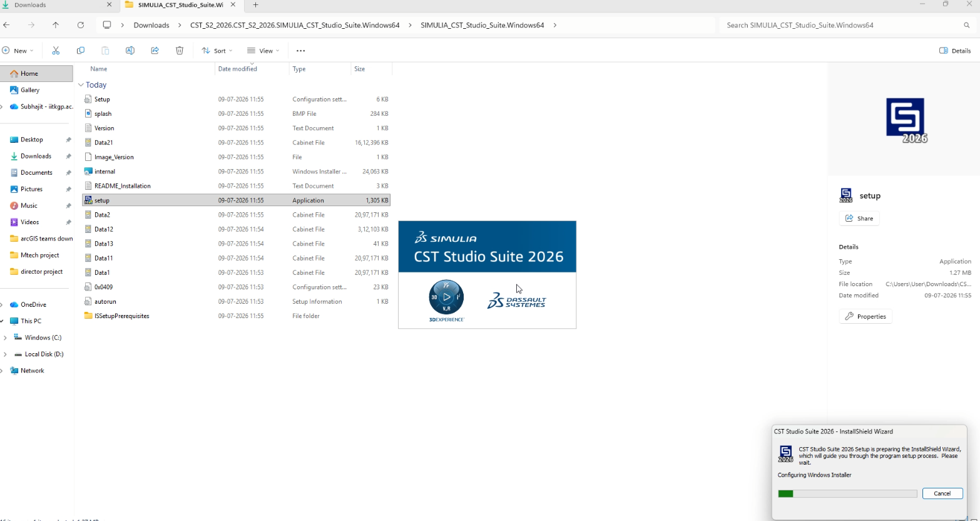This screenshot has height=521, width=980.
Task: Open the See more three-dots menu
Action: coord(300,51)
